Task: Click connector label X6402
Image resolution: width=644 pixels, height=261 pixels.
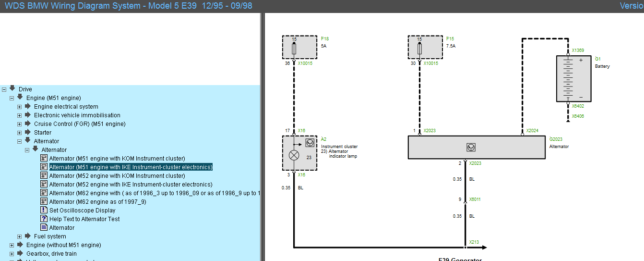Action: (578, 106)
